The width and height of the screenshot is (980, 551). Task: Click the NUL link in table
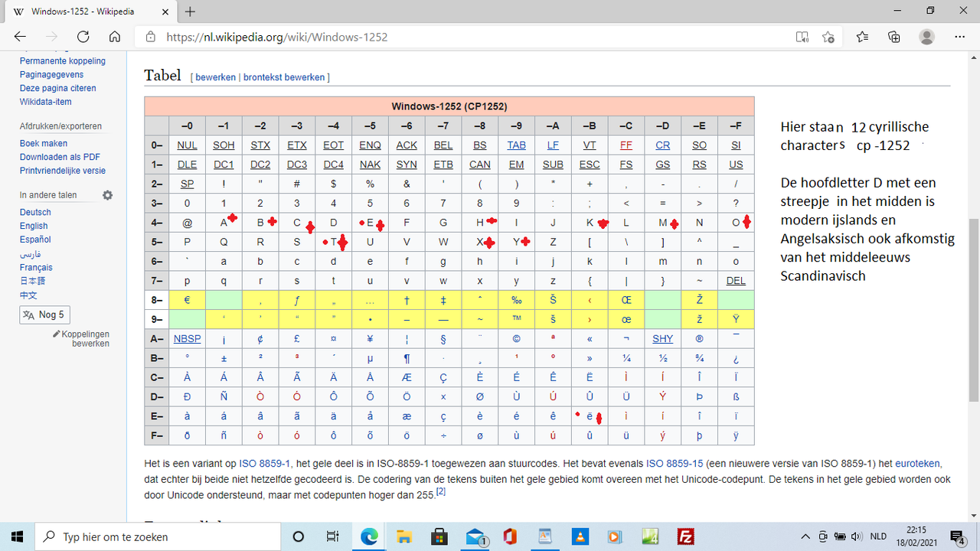tap(187, 145)
